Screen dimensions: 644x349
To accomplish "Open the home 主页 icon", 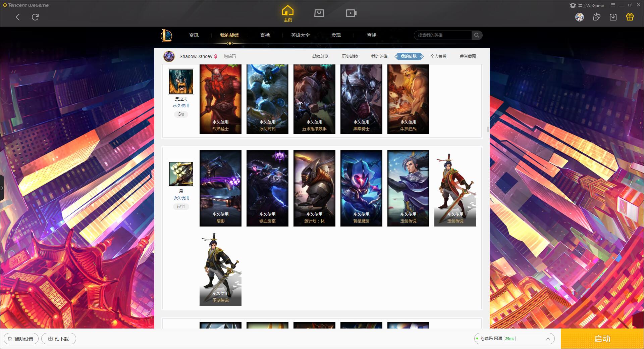I will 288,14.
